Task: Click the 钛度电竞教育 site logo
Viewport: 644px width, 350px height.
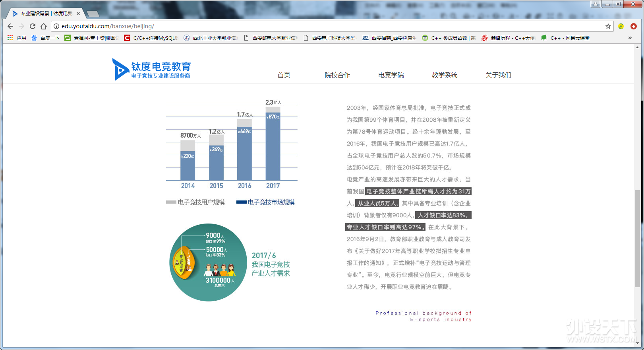Action: point(151,70)
